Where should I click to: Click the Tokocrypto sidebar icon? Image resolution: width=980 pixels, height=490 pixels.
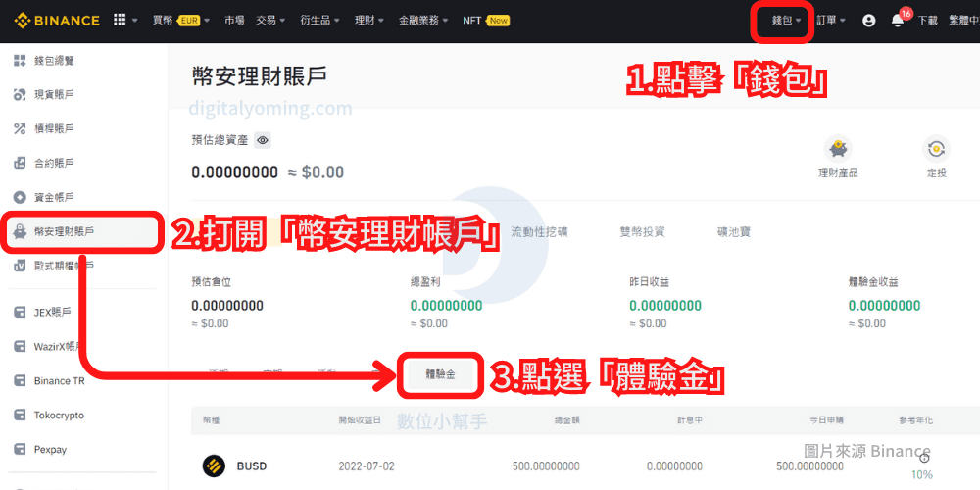(20, 415)
